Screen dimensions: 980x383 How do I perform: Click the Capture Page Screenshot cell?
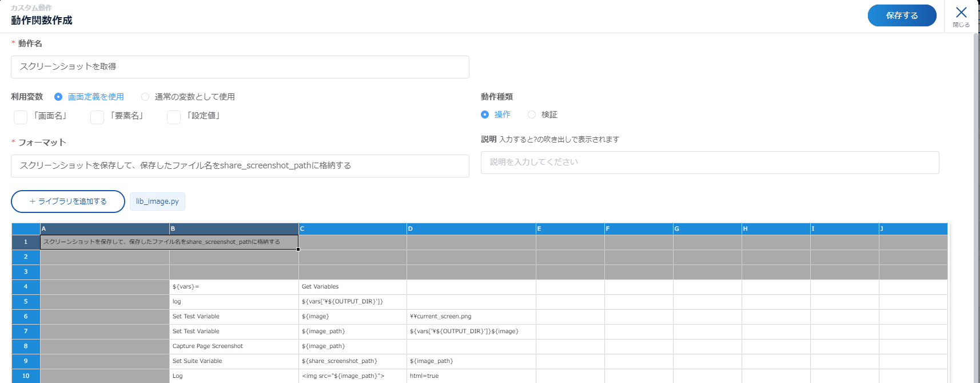(x=234, y=346)
